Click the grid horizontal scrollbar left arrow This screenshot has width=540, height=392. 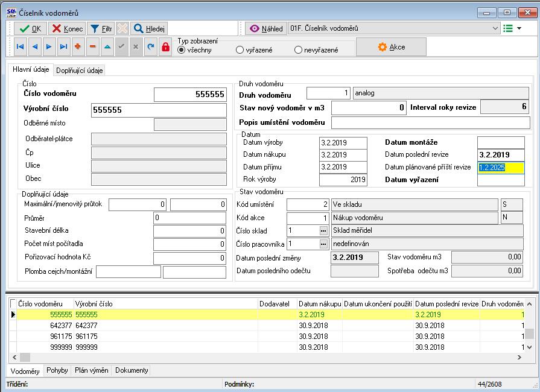14,358
